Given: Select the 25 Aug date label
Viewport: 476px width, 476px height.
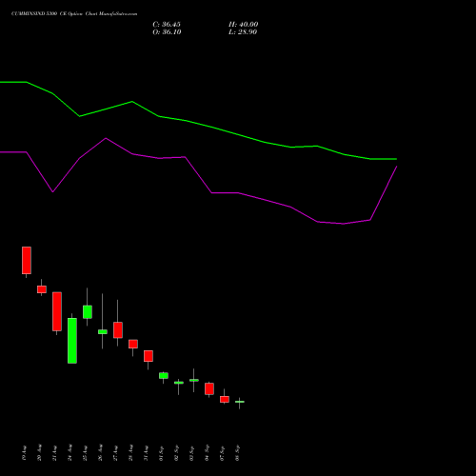Looking at the screenshot, I should tap(86, 453).
